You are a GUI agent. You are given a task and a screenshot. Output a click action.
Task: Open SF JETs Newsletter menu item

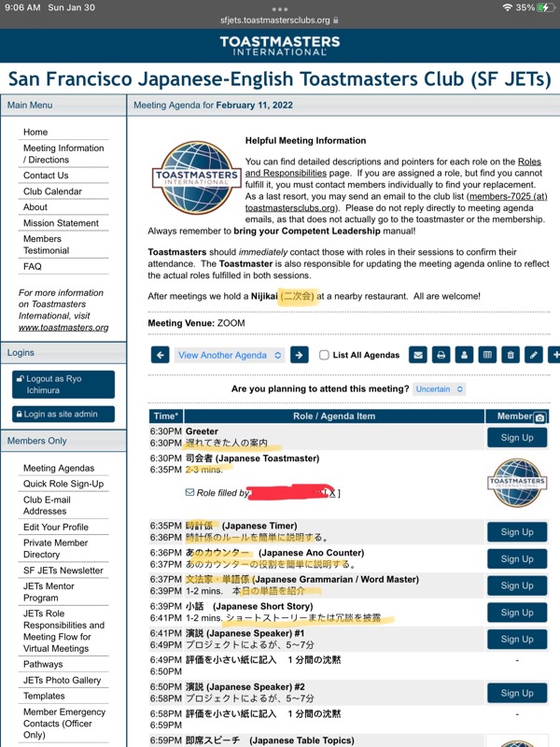coord(63,571)
